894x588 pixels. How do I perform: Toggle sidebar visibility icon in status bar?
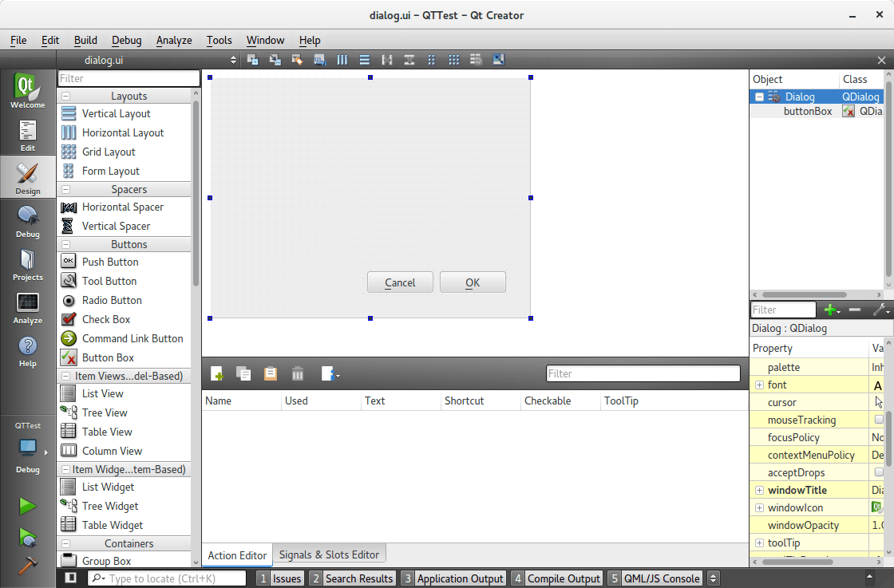71,578
